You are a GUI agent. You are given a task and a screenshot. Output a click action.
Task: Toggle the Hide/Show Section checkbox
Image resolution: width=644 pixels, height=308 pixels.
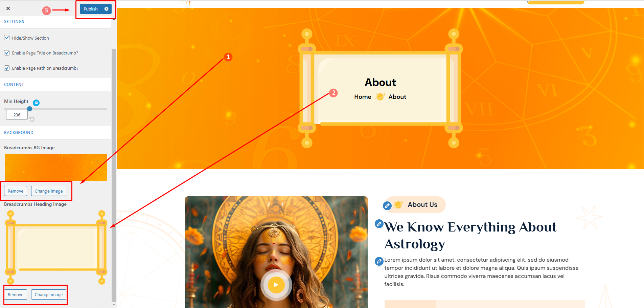(x=7, y=38)
